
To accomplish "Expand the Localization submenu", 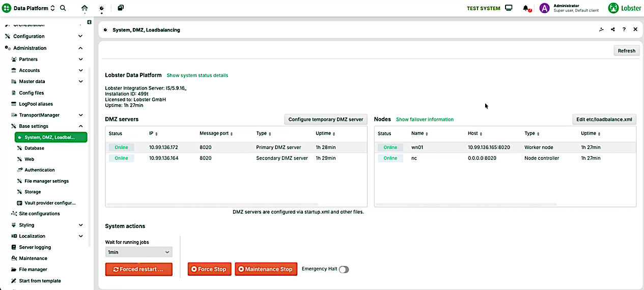I will tap(80, 236).
